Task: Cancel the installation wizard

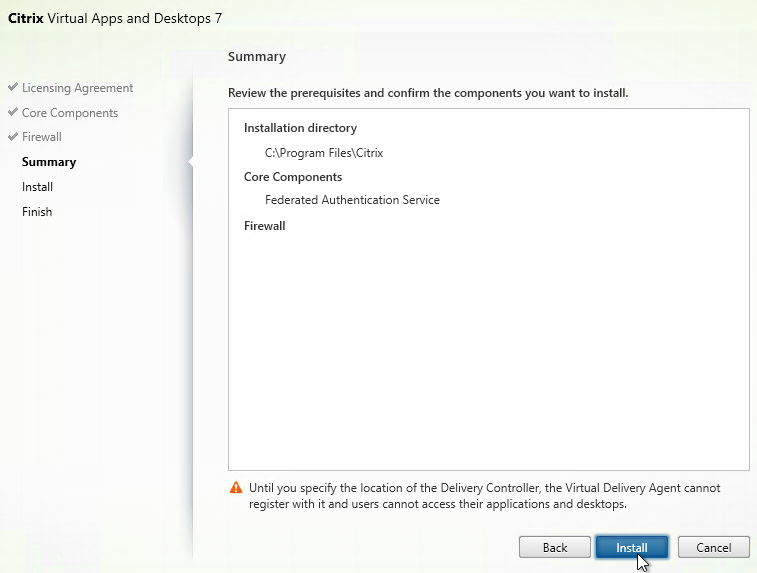Action: coord(714,547)
